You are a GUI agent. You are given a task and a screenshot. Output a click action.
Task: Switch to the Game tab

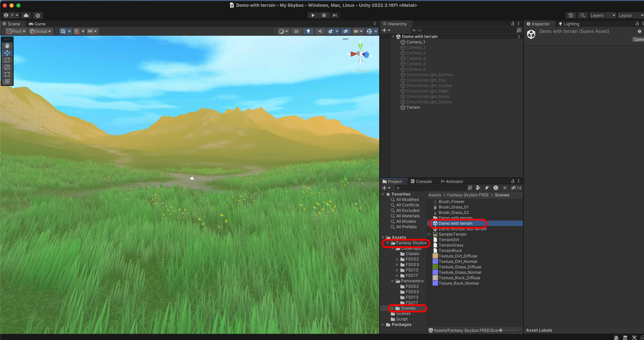37,24
